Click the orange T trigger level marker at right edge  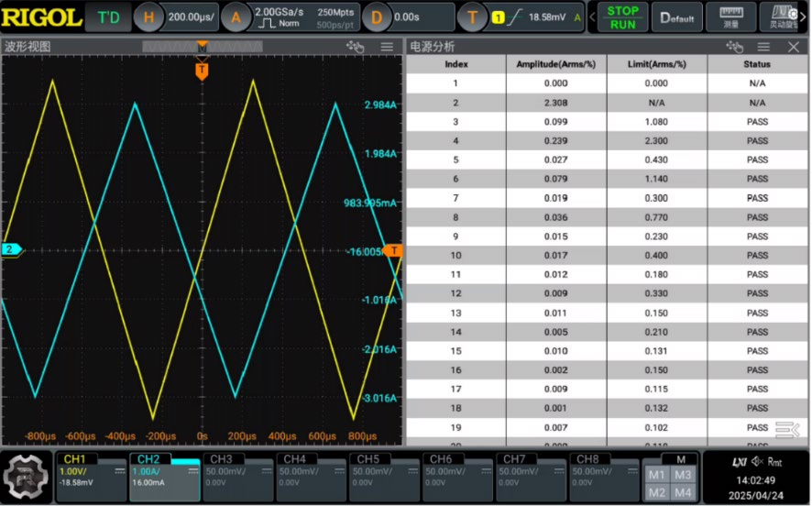[393, 250]
